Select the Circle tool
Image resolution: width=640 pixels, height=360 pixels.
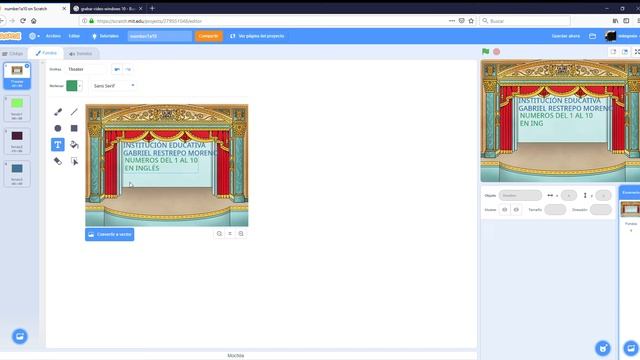pos(58,128)
